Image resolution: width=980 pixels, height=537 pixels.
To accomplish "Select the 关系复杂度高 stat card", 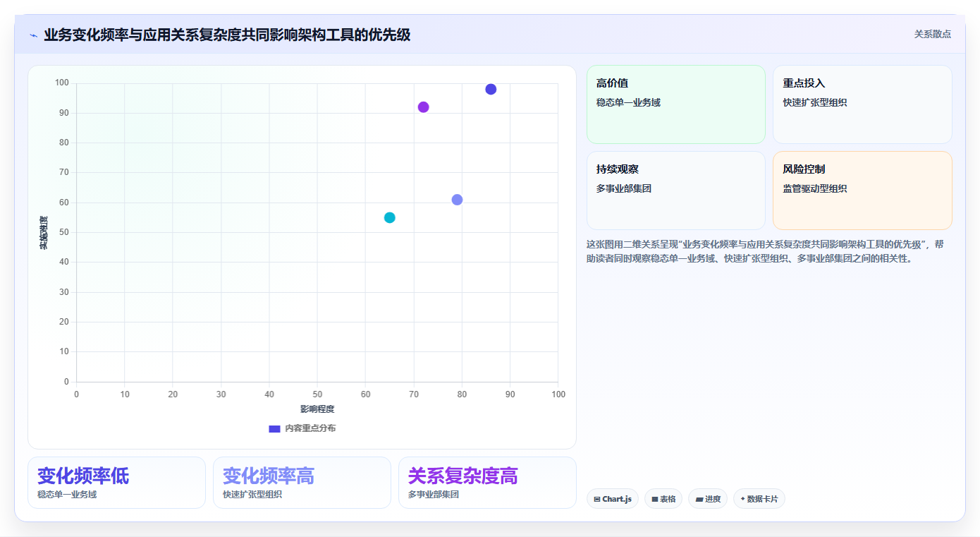I will (487, 483).
